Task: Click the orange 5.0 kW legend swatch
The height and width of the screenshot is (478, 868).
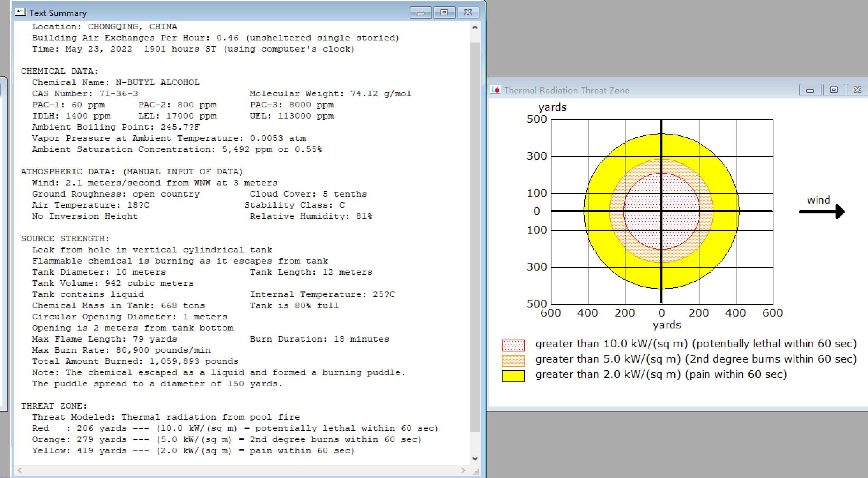Action: (x=513, y=361)
